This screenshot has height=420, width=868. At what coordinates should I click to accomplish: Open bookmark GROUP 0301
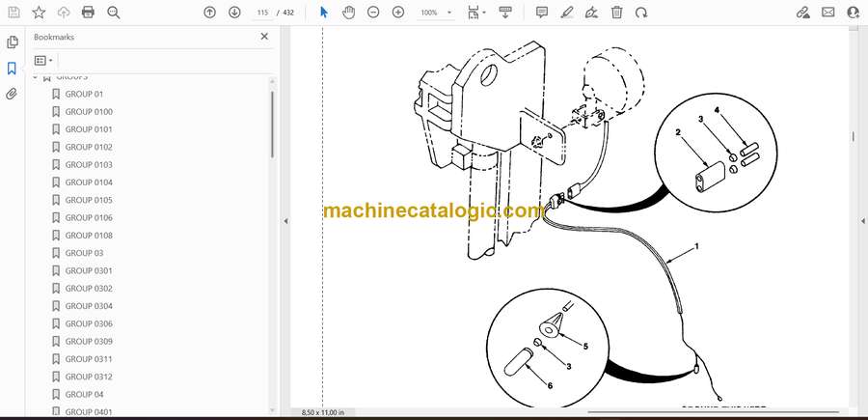coord(89,271)
